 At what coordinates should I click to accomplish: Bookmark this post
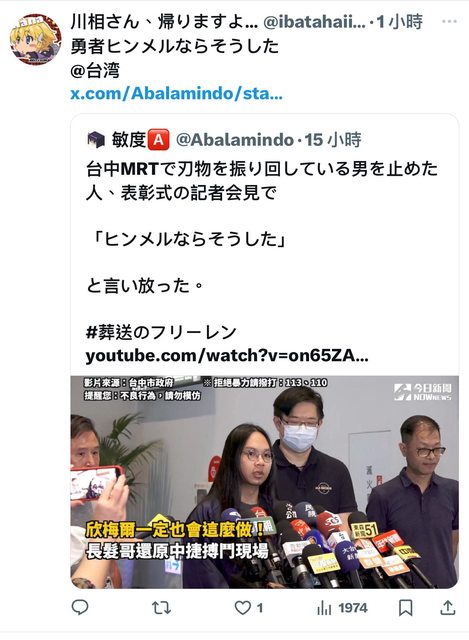point(405,608)
